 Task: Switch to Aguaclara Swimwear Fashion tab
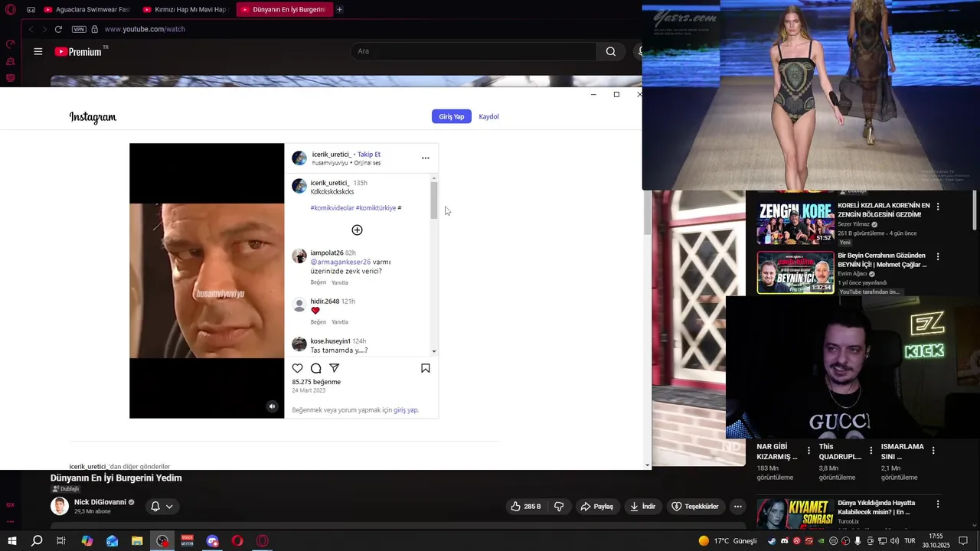(x=87, y=9)
